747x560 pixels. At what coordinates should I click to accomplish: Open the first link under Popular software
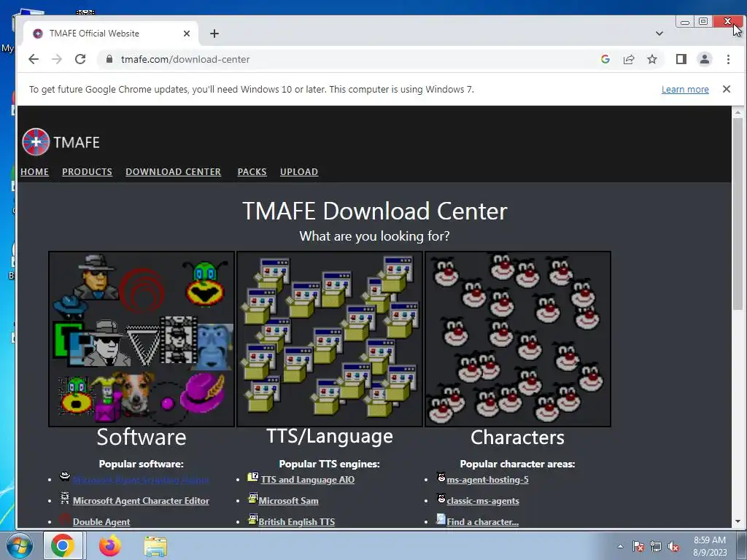141,480
